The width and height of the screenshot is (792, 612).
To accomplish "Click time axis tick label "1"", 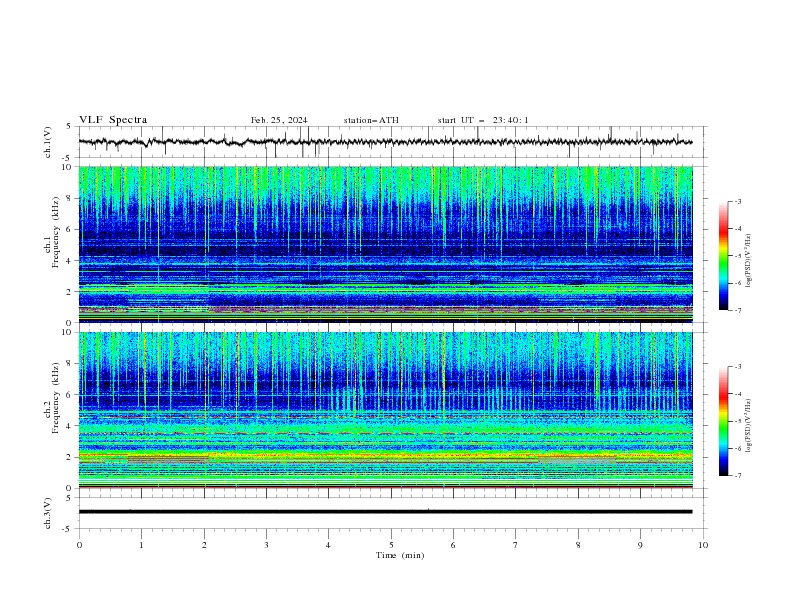I will point(141,545).
